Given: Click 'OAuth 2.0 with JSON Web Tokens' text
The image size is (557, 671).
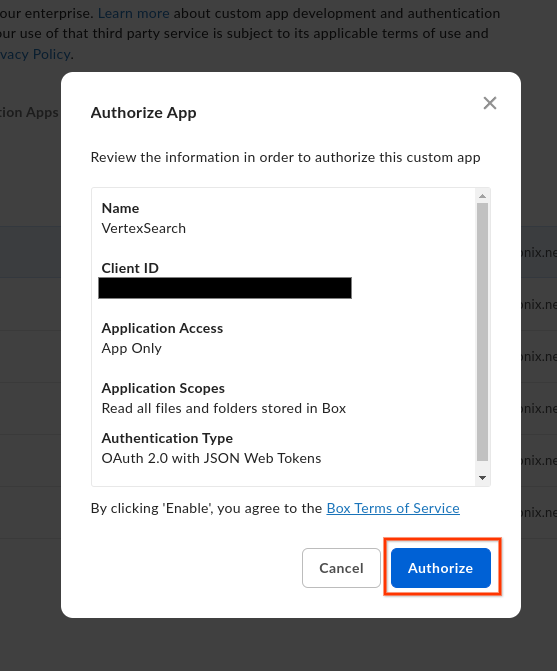Looking at the screenshot, I should pos(211,458).
